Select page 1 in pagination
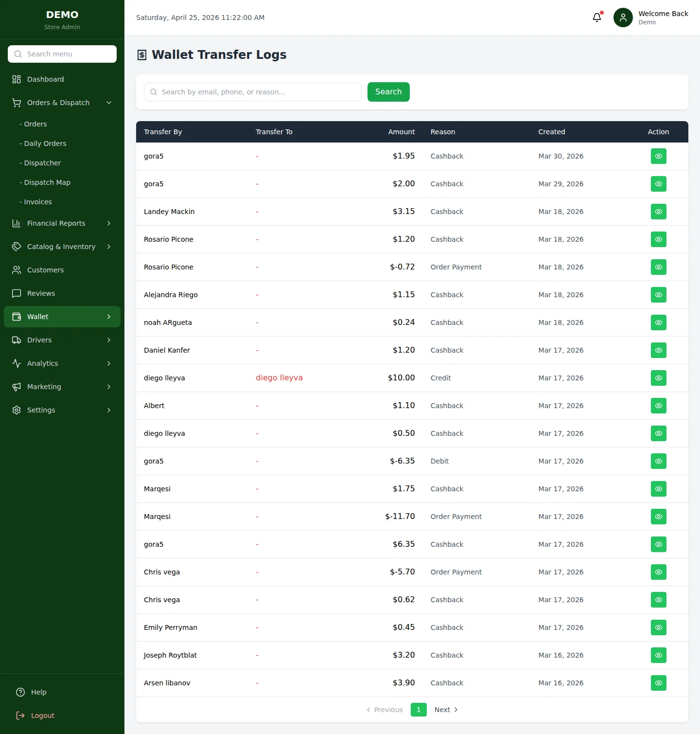 [419, 709]
